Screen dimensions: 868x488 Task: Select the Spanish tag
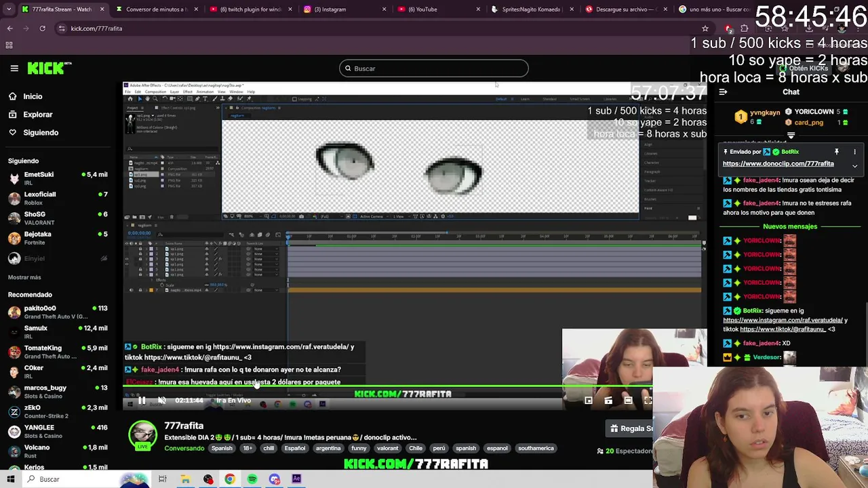[222, 448]
